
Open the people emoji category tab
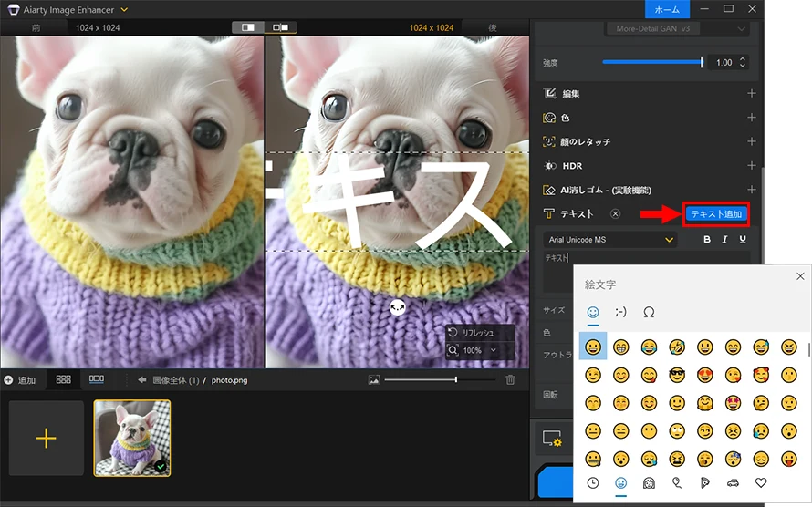649,482
